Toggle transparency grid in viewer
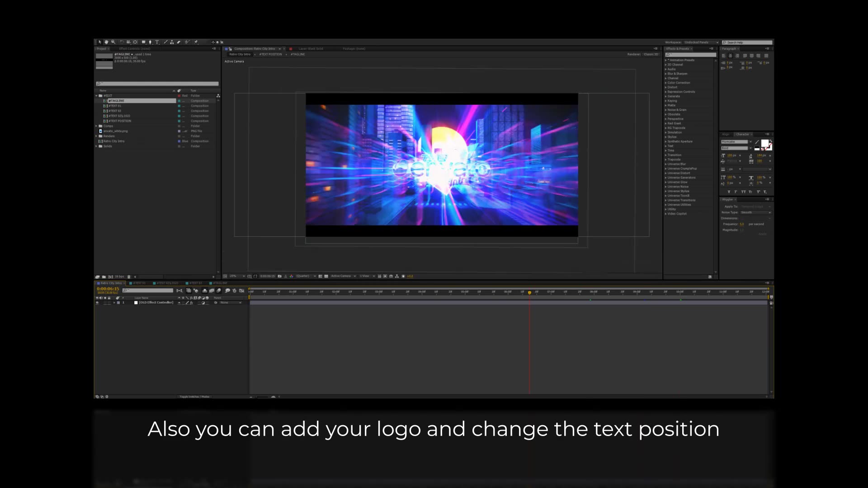This screenshot has width=868, height=488. tap(326, 276)
